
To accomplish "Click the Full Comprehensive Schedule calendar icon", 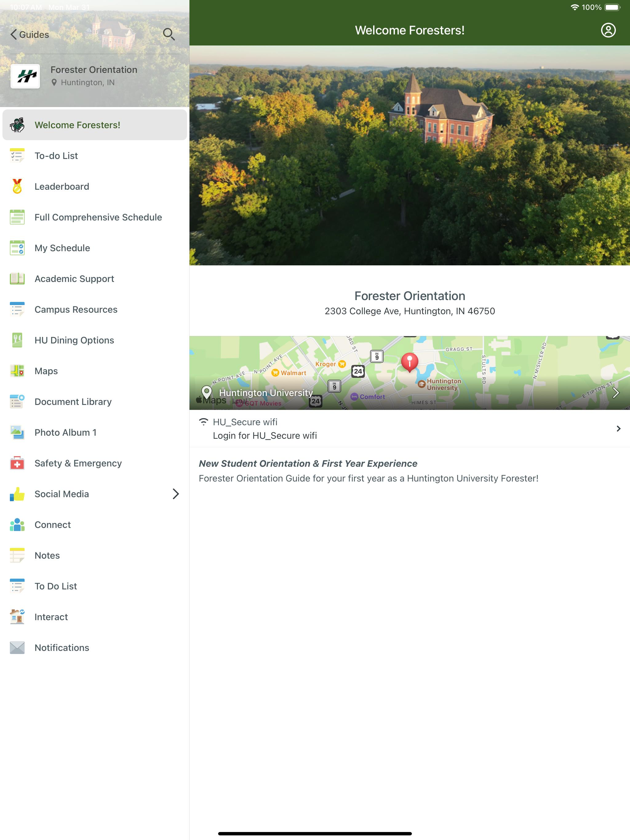I will pos(17,217).
